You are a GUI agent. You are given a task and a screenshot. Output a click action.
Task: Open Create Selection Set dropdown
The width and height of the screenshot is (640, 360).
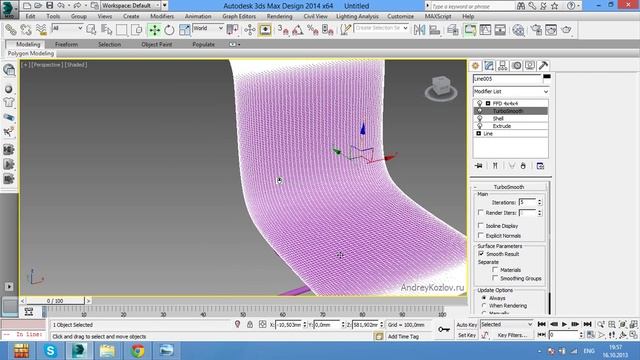[x=381, y=28]
